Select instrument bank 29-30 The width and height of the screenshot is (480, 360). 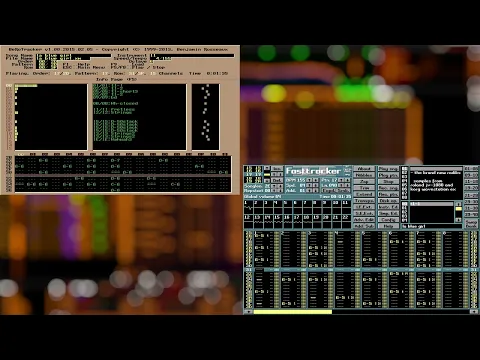point(471,202)
